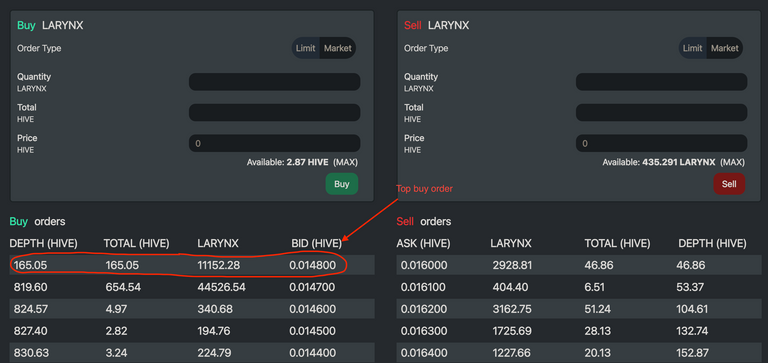The height and width of the screenshot is (363, 768).
Task: Click the 152.87 depth in Sell orders
Action: tap(692, 353)
